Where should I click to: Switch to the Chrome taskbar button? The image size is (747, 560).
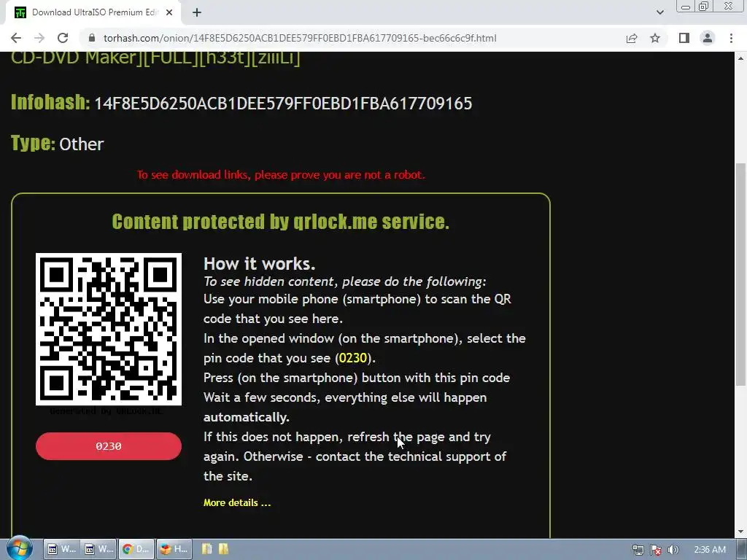coord(136,549)
